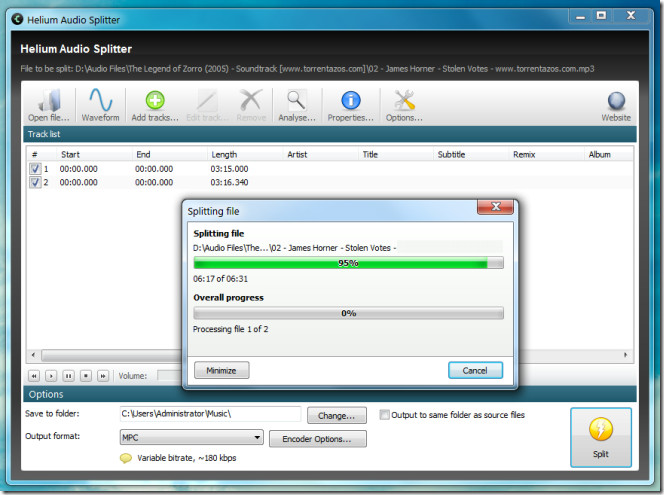Image resolution: width=664 pixels, height=495 pixels.
Task: Select track length 03:15.000
Action: (229, 169)
